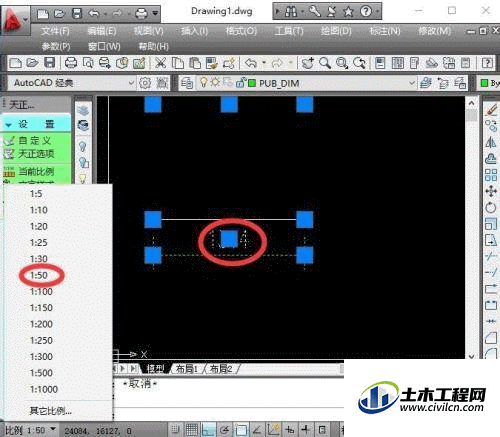Click the Save icon in quick access toolbar
This screenshot has width=500, height=437.
pyautogui.click(x=77, y=13)
